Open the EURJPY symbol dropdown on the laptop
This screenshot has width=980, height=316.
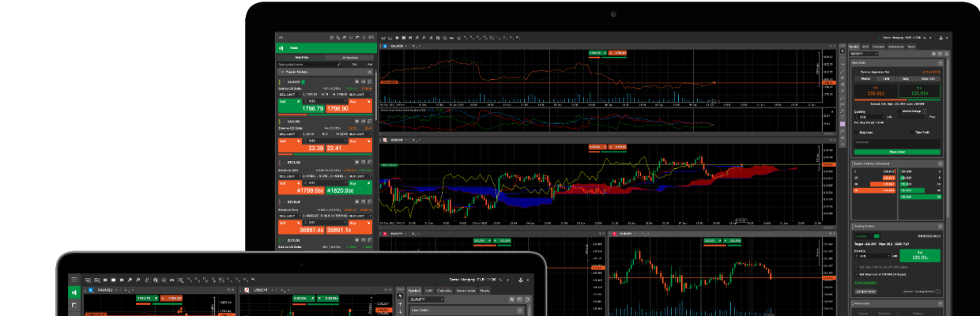pos(426,299)
